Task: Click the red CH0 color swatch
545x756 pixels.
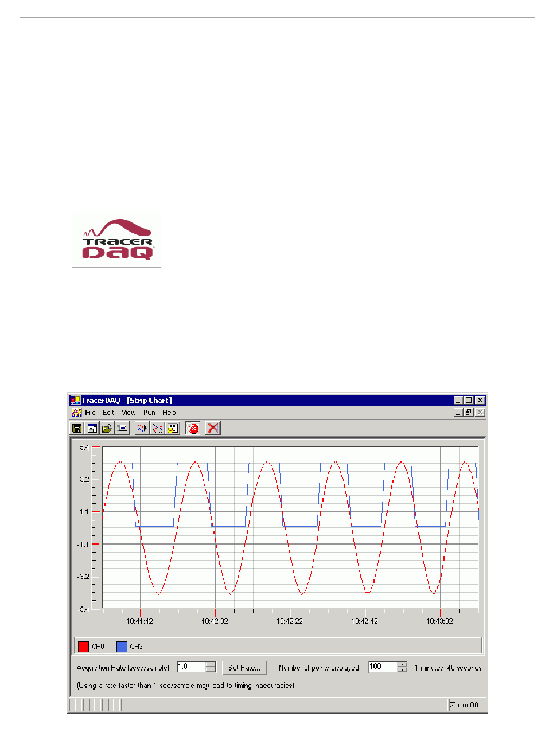Action: (x=83, y=647)
